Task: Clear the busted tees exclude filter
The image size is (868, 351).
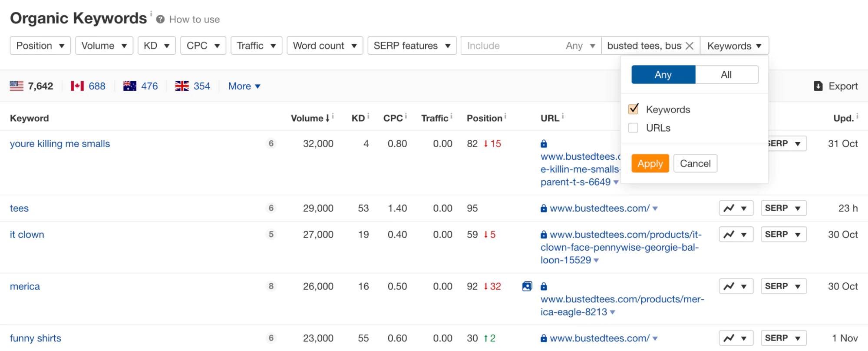Action: tap(689, 46)
